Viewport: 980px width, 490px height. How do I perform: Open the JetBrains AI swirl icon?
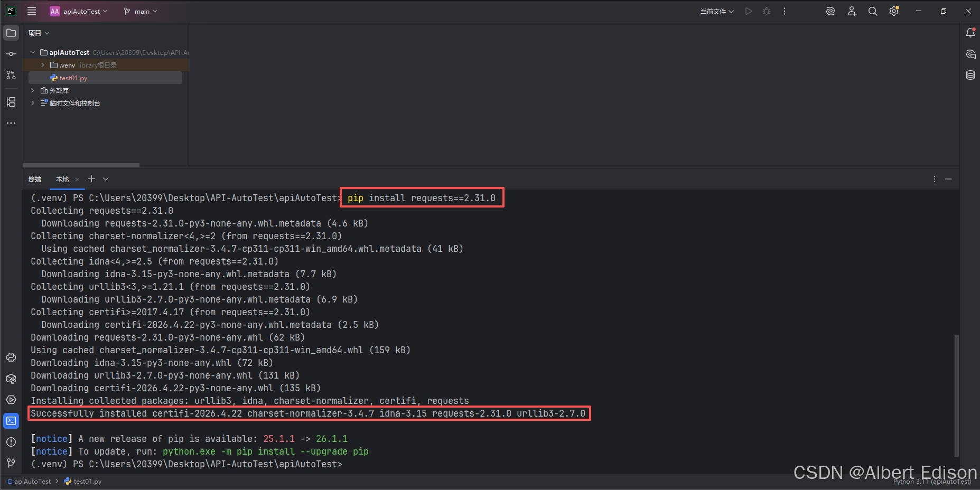point(830,11)
